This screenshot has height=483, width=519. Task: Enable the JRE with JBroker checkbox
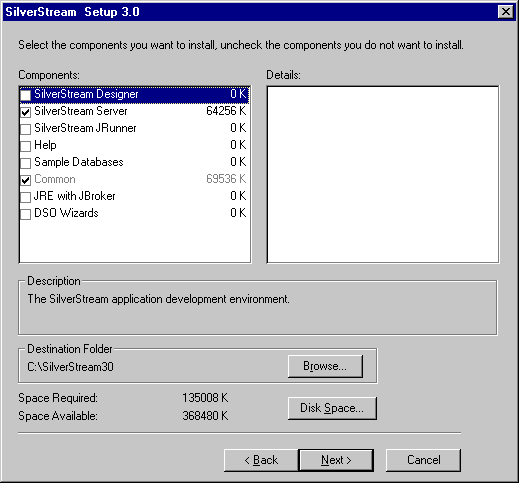26,197
